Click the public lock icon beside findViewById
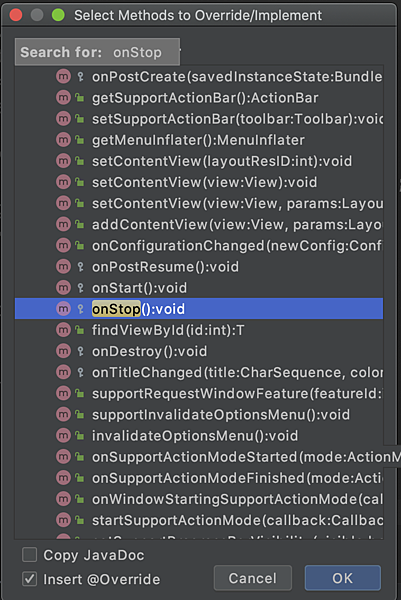This screenshot has height=600, width=401. coord(80,330)
